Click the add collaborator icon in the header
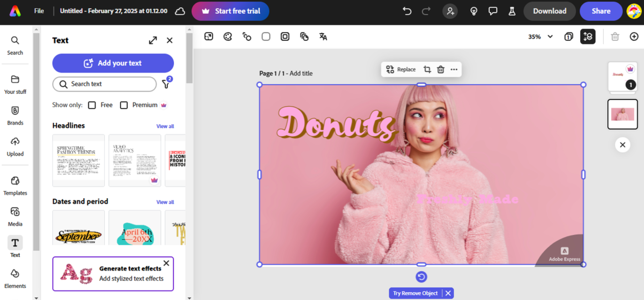The width and height of the screenshot is (644, 300). click(x=450, y=11)
